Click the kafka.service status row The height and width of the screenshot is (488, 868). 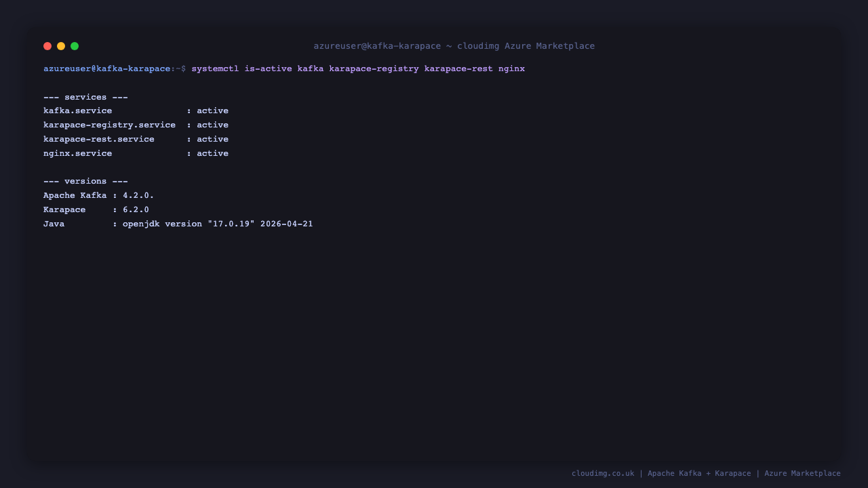(x=136, y=111)
